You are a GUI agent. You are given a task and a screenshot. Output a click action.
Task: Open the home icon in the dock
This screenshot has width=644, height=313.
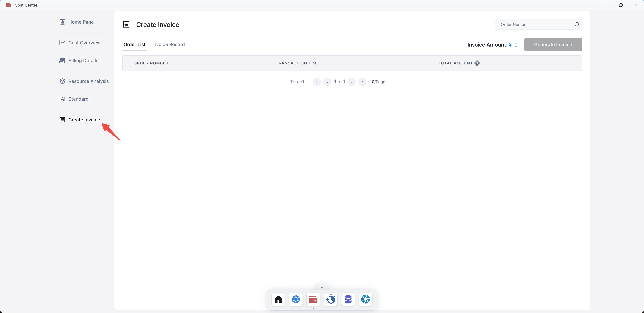(278, 299)
